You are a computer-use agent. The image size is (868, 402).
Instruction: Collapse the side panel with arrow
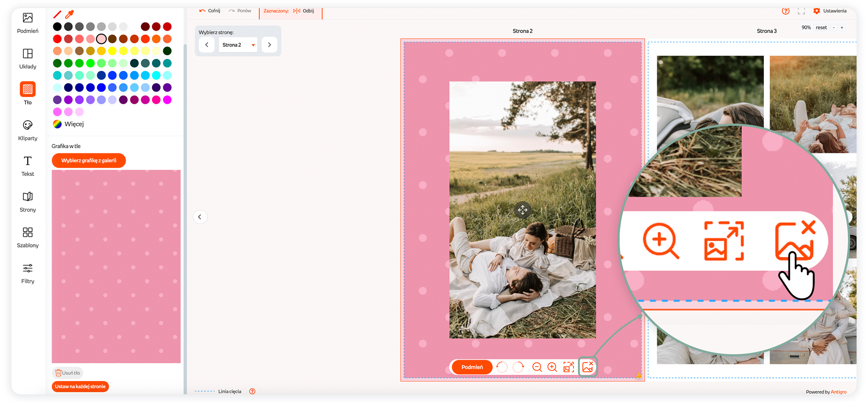(200, 217)
